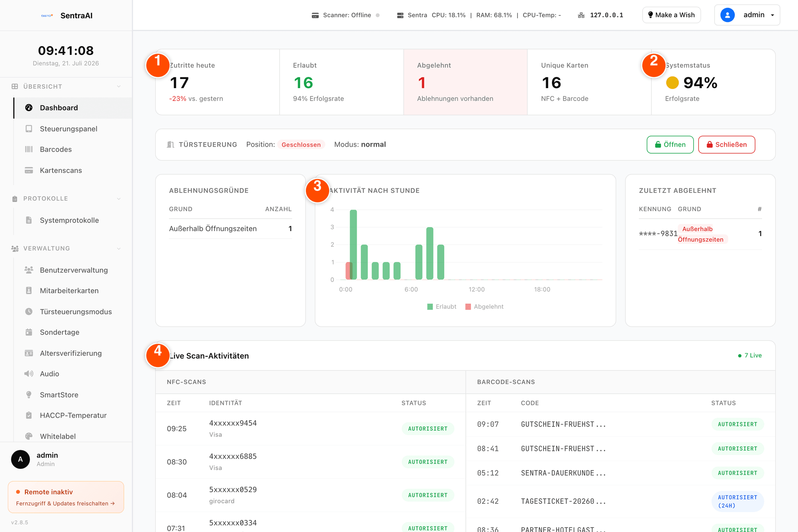Viewport: 798px width, 532px height.
Task: Select NFC scan row 4xxxxxx6885
Action: [x=310, y=462]
